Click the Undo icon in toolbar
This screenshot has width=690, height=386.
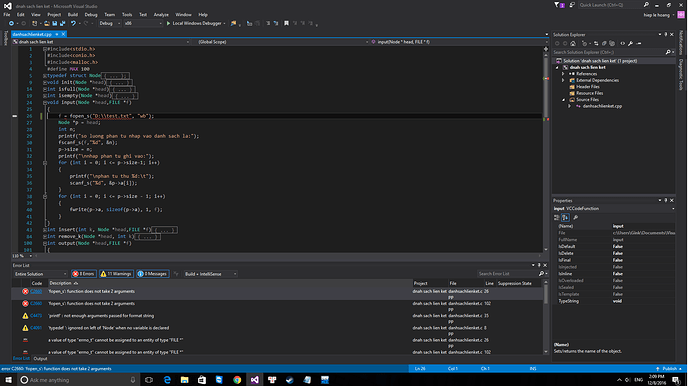73,23
